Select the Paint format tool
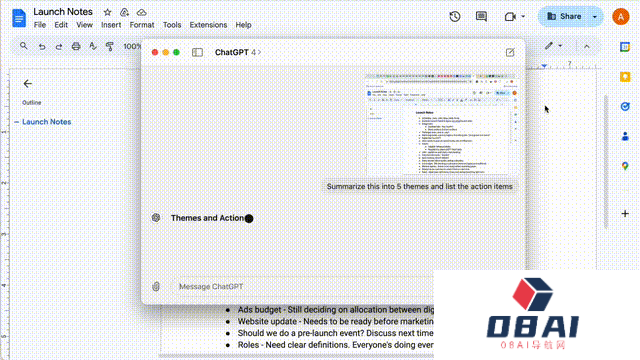This screenshot has width=640, height=360. coord(109,46)
